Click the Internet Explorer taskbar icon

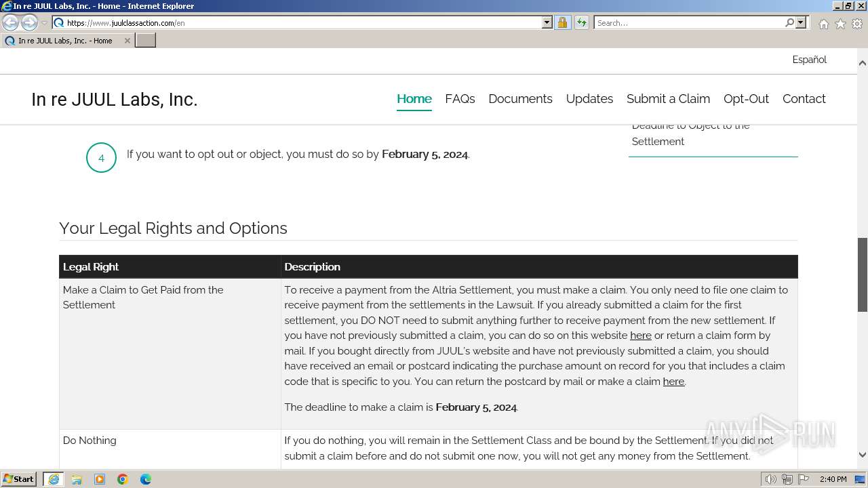pos(54,479)
